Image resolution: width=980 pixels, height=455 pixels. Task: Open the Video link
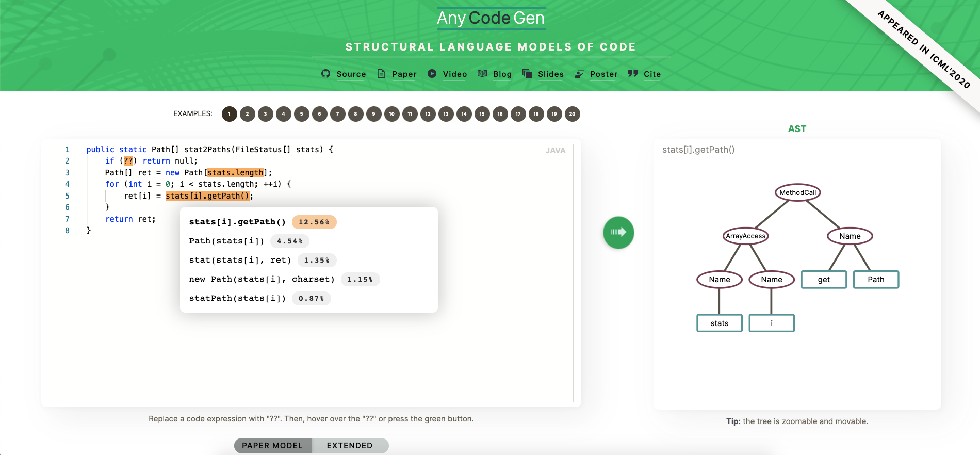(455, 74)
